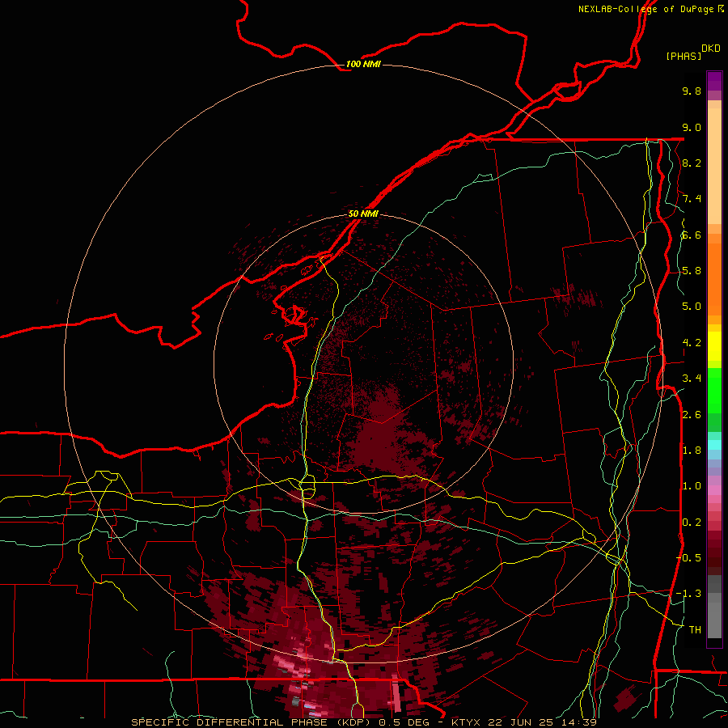Click the -1.3 scale value
728x728 pixels.
click(x=688, y=594)
